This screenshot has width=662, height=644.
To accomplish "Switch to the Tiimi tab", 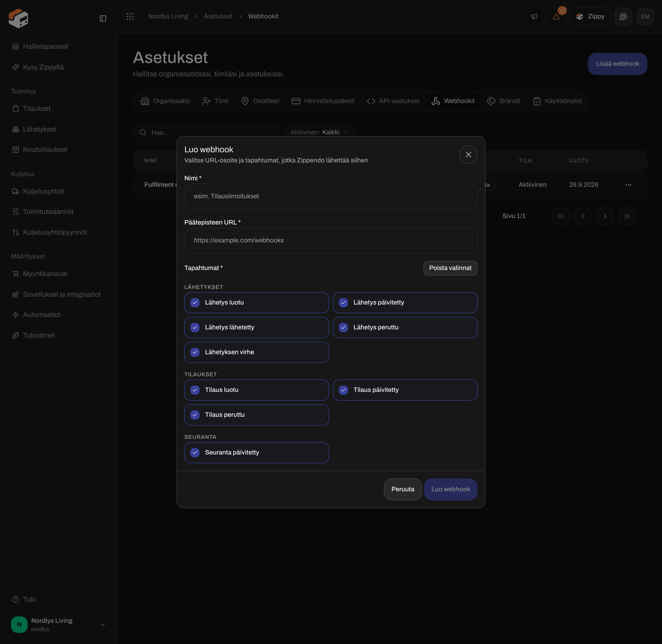I will pyautogui.click(x=215, y=101).
